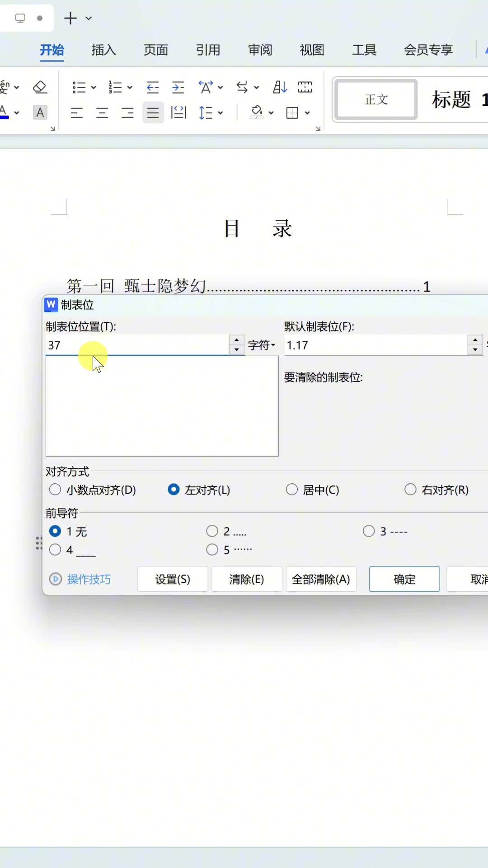Click the 设置(S) button
The image size is (488, 868).
[x=173, y=579]
